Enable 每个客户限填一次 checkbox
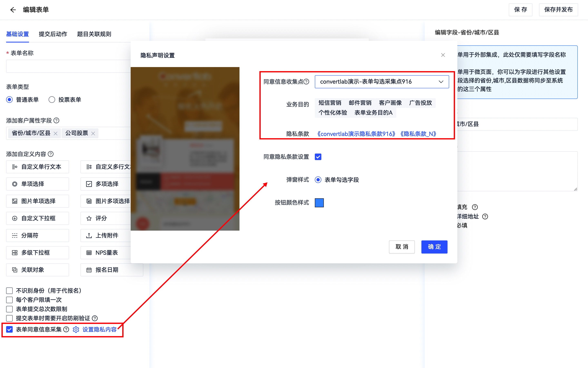Viewport: 588px width, 368px height. (9, 300)
